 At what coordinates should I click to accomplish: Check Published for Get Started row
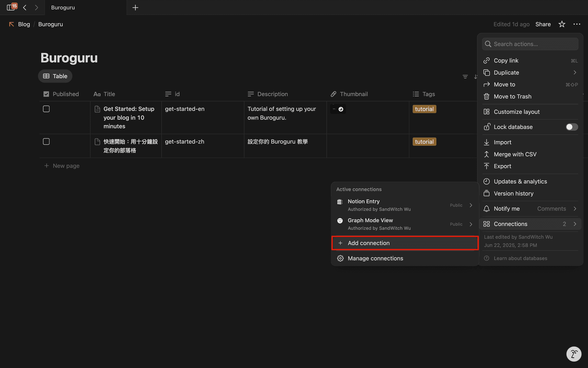[46, 109]
